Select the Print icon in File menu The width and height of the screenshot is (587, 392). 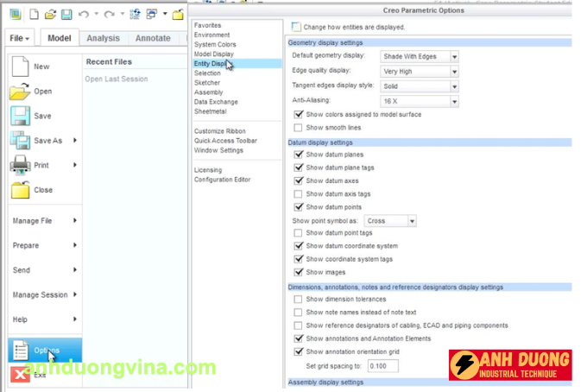point(21,165)
